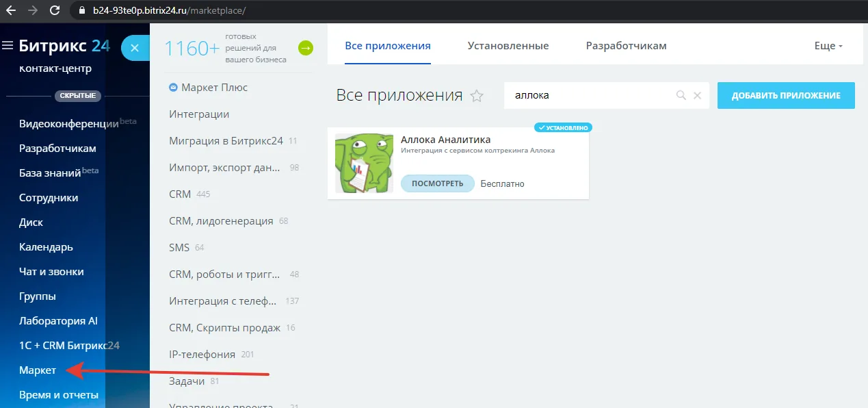The image size is (868, 408).
Task: Switch to the Все приложения tab
Action: [x=388, y=46]
